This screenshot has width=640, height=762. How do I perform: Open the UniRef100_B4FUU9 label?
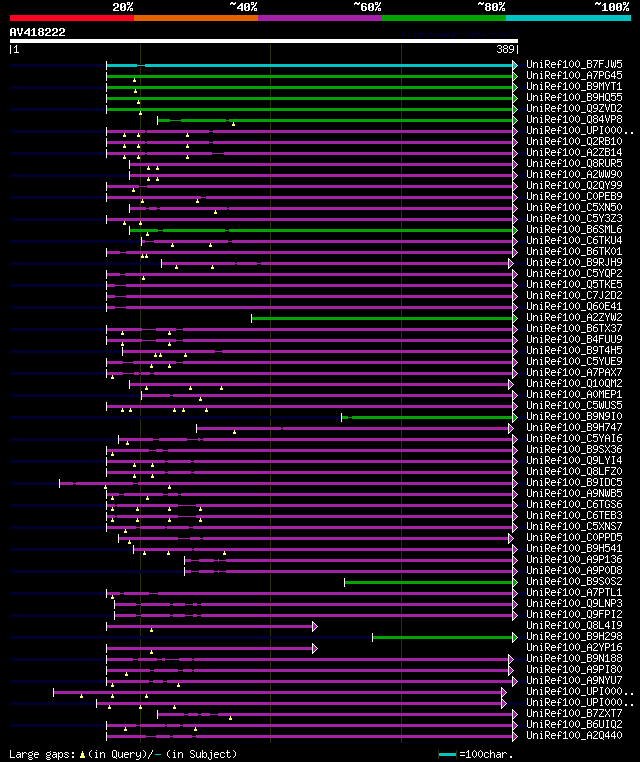coord(574,339)
